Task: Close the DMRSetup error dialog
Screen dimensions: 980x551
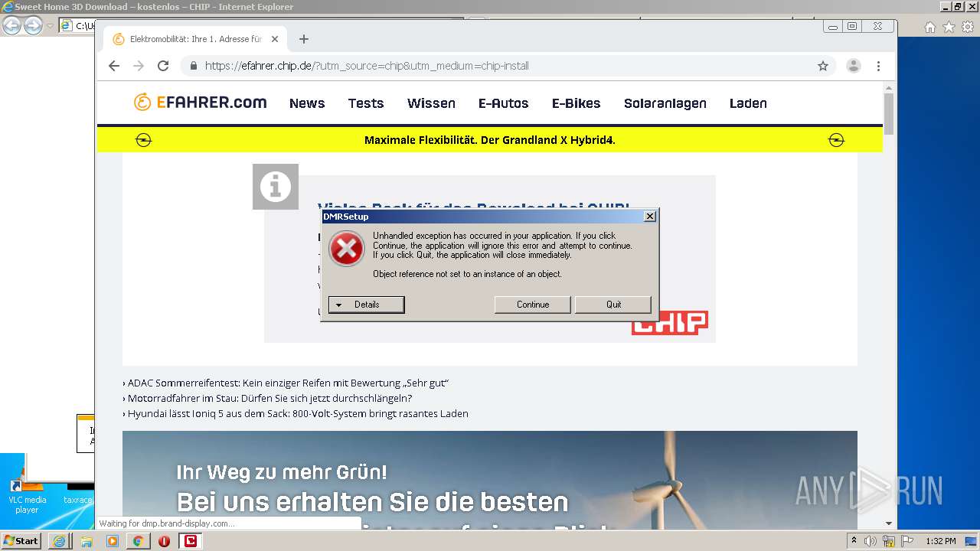Action: [x=650, y=217]
